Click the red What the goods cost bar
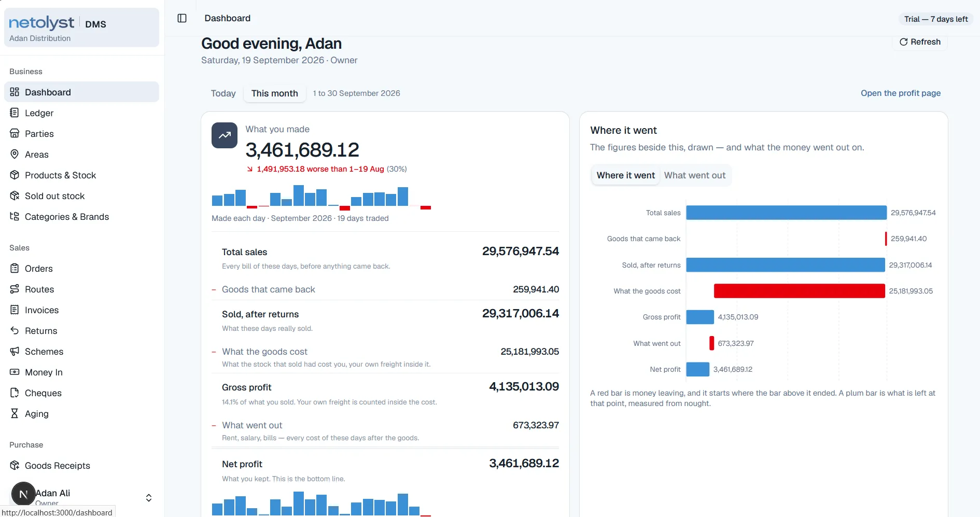This screenshot has width=980, height=517. click(799, 291)
